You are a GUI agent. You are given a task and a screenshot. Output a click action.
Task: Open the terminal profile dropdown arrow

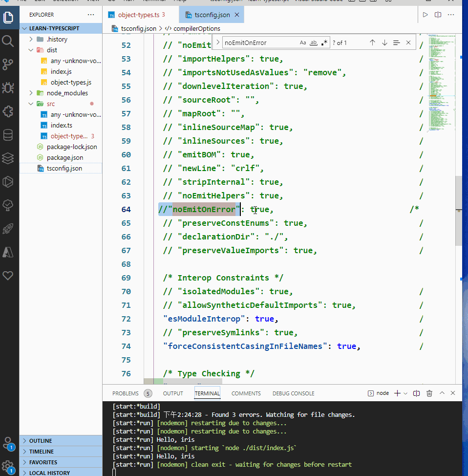404,393
